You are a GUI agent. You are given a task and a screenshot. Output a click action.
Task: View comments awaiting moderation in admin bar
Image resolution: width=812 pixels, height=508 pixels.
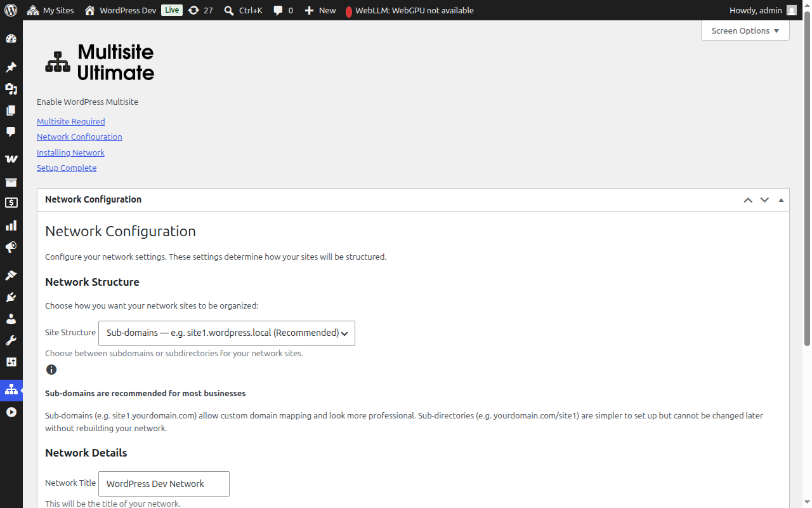283,10
